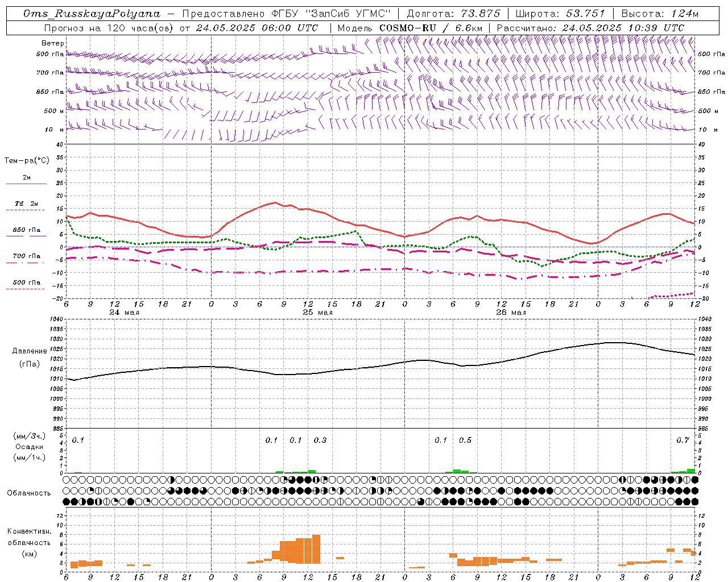Click the tallest orange convective cloud bar
Screen dimensions: 728x582
[x=316, y=549]
